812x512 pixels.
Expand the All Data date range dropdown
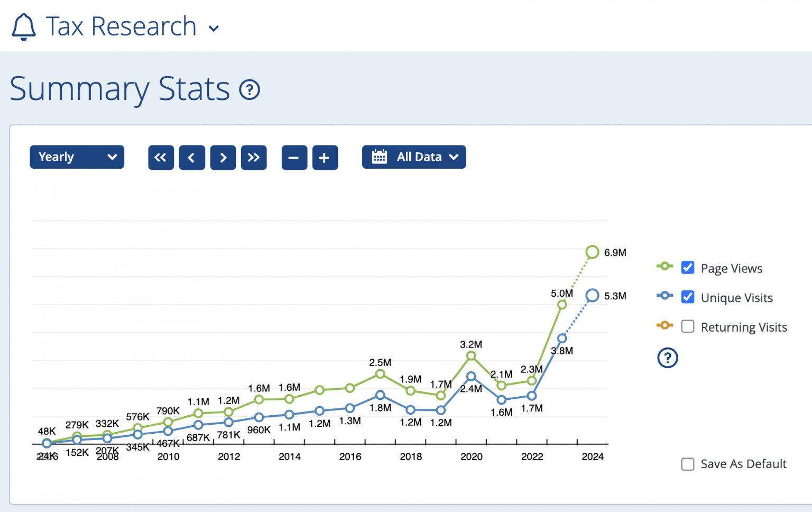pyautogui.click(x=414, y=157)
